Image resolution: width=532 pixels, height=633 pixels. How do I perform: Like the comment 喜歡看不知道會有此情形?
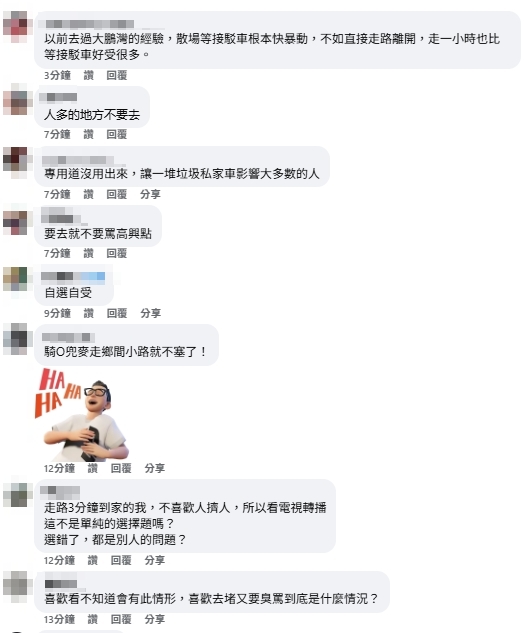coord(92,619)
